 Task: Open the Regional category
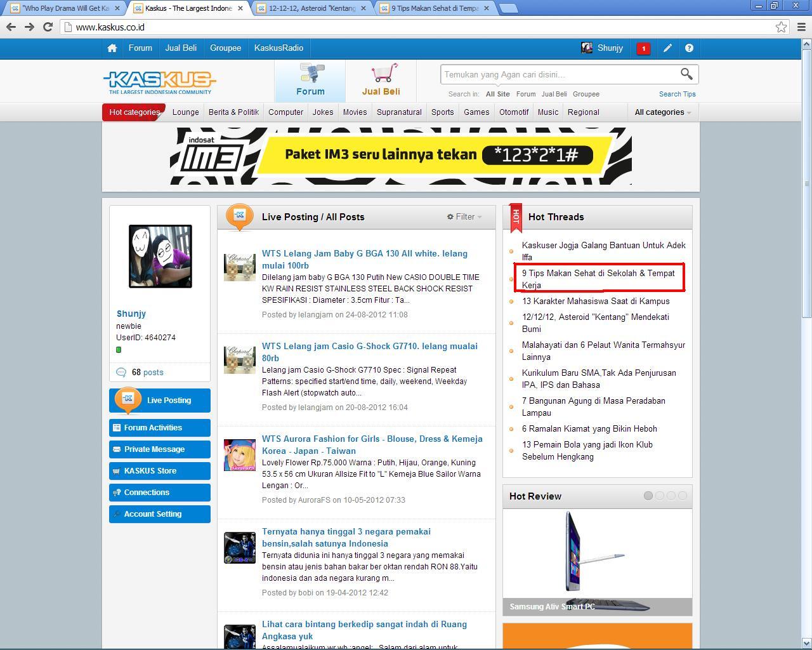584,112
